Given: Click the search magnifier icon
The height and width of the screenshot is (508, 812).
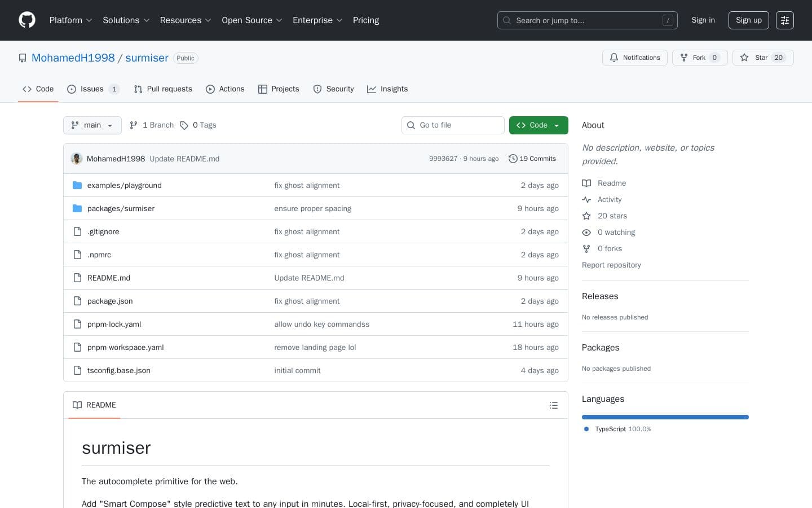Looking at the screenshot, I should (506, 20).
